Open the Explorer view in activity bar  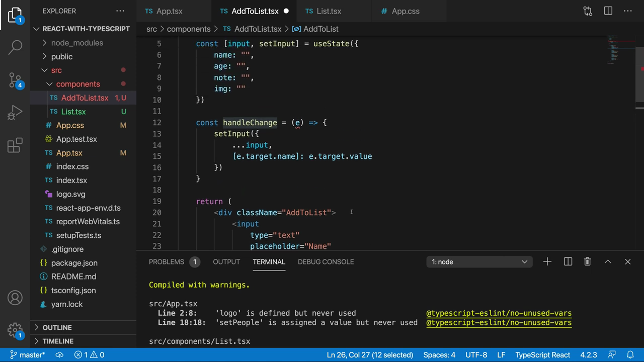click(15, 16)
